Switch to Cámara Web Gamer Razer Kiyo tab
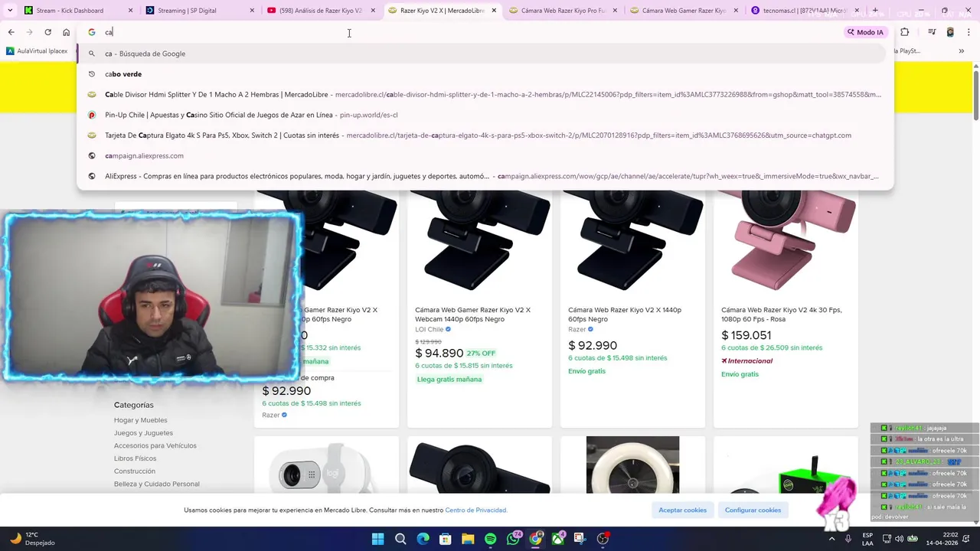This screenshot has height=551, width=980. click(684, 11)
